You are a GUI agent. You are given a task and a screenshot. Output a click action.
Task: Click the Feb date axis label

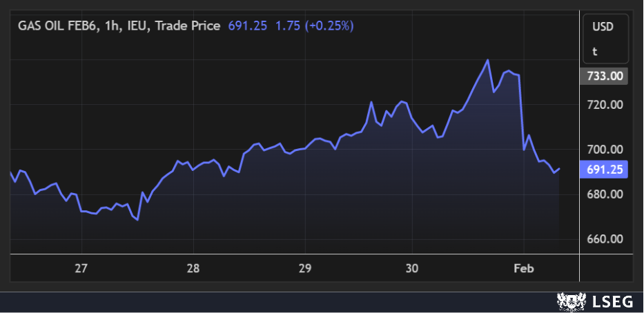click(524, 268)
